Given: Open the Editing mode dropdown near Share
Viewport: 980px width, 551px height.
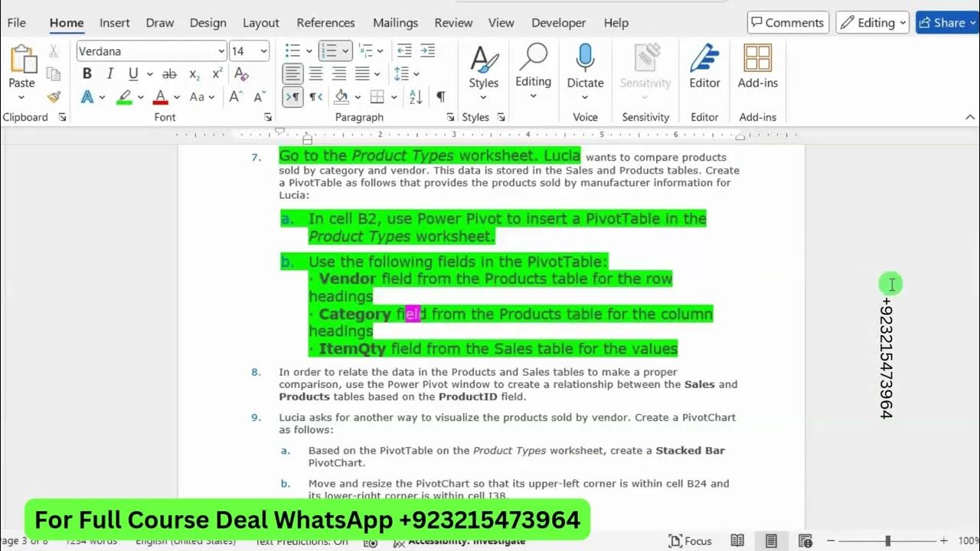Looking at the screenshot, I should click(x=872, y=23).
